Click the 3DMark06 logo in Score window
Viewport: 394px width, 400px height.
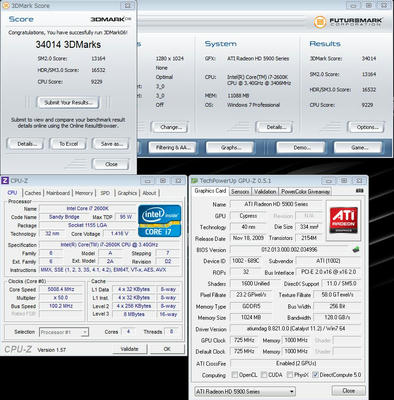pos(111,19)
